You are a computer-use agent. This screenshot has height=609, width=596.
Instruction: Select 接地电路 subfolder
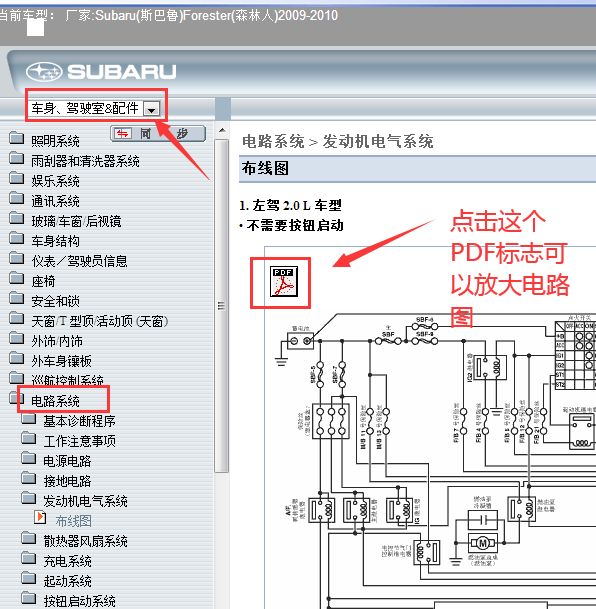(x=68, y=482)
